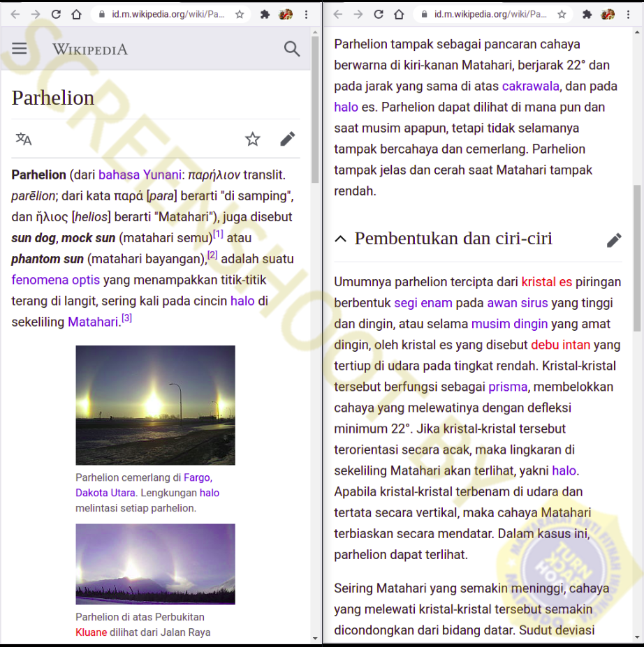This screenshot has height=647, width=644.
Task: Follow the halo link before 'es. Parhelion'
Action: tap(346, 107)
